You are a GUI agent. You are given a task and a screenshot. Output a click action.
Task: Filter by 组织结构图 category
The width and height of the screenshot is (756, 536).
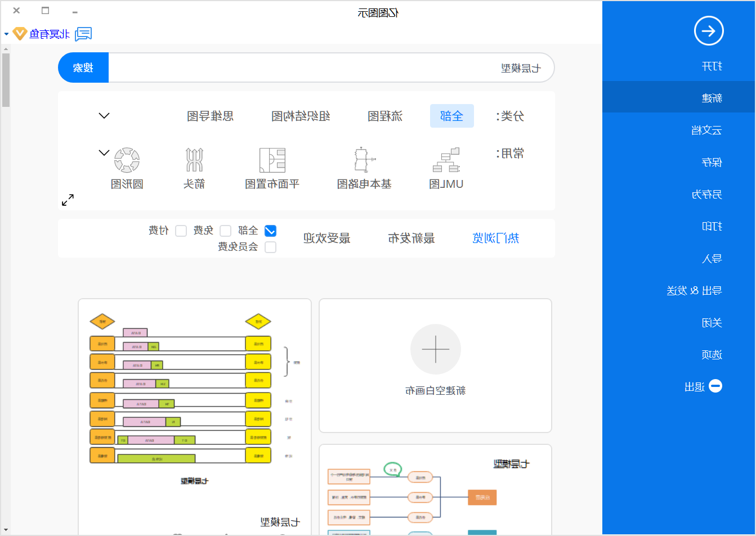tap(301, 116)
